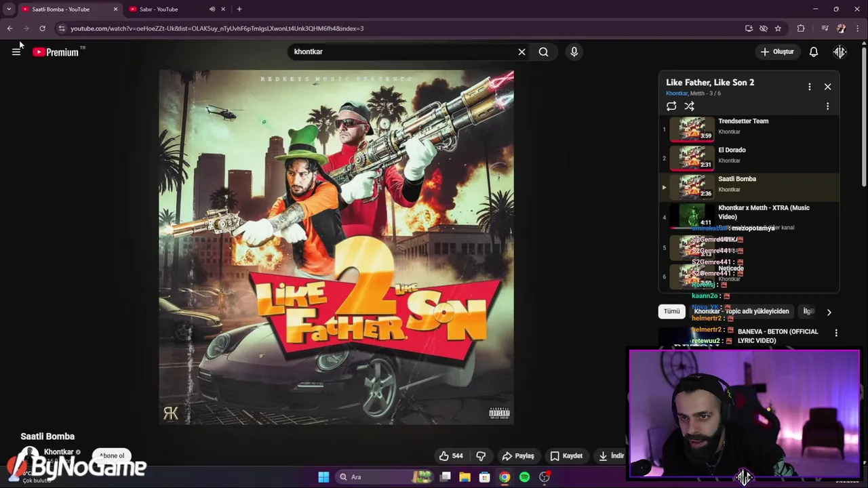Close the Saatli Bomba tab

click(x=115, y=9)
